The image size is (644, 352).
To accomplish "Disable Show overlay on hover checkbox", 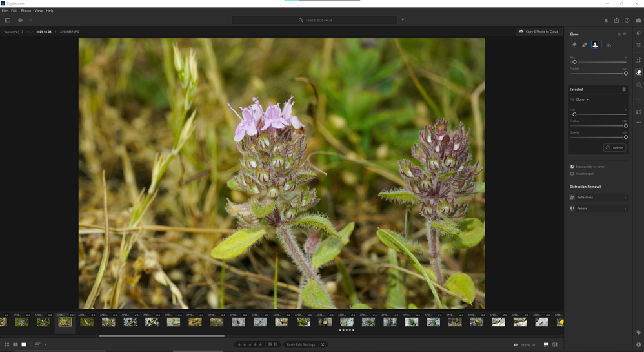I will (x=572, y=167).
